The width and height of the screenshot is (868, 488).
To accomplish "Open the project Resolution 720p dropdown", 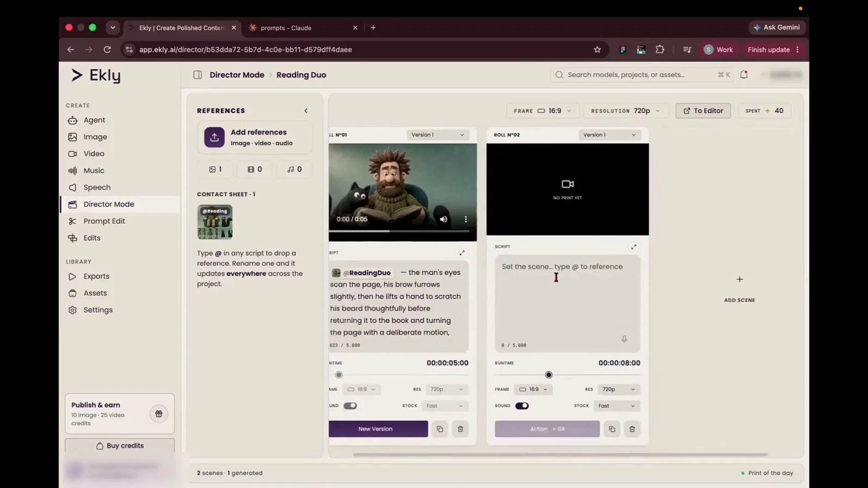I will point(626,111).
